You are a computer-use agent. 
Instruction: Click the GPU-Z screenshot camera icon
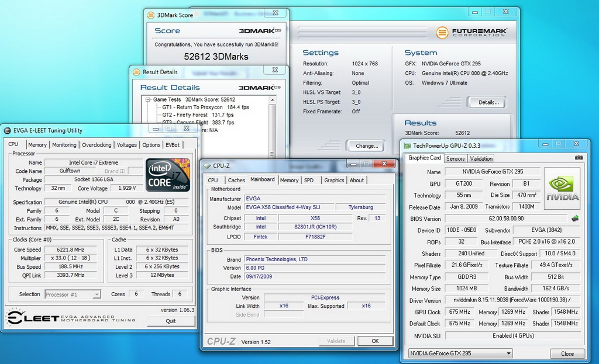(x=579, y=158)
